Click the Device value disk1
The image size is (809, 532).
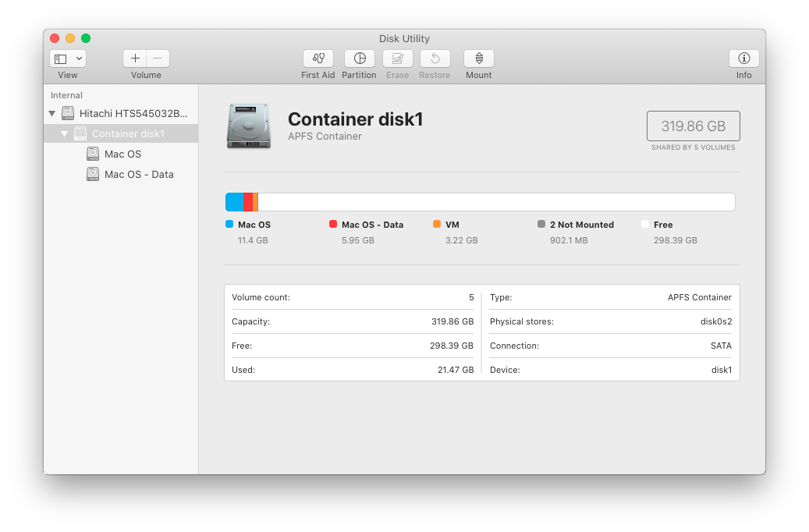pos(722,370)
